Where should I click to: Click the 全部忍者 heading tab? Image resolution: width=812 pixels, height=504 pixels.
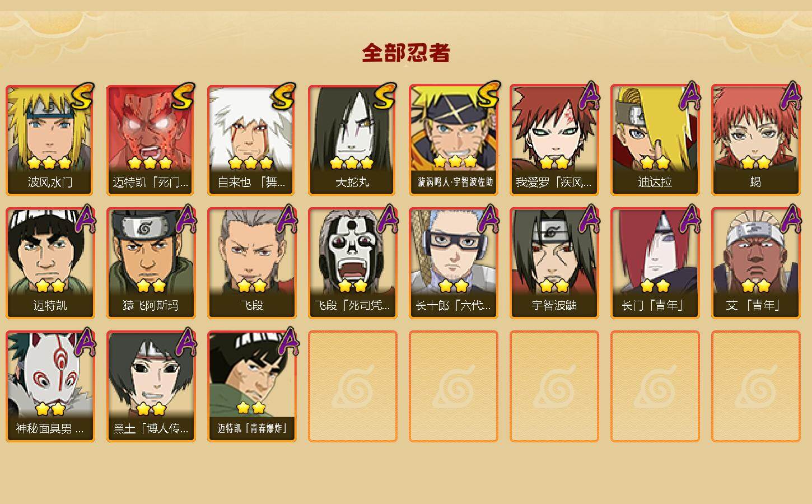406,53
